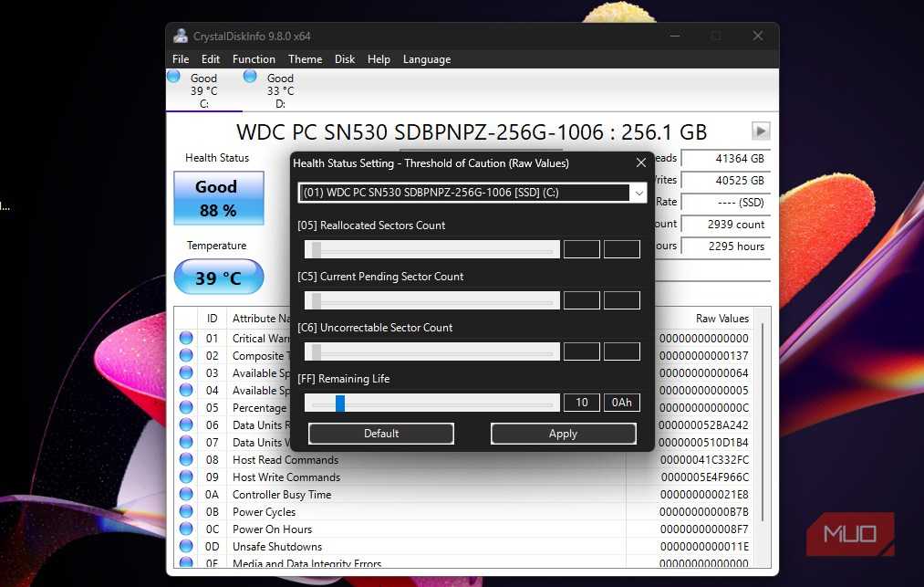Click the blue status orb for Power Cycles

(x=186, y=511)
